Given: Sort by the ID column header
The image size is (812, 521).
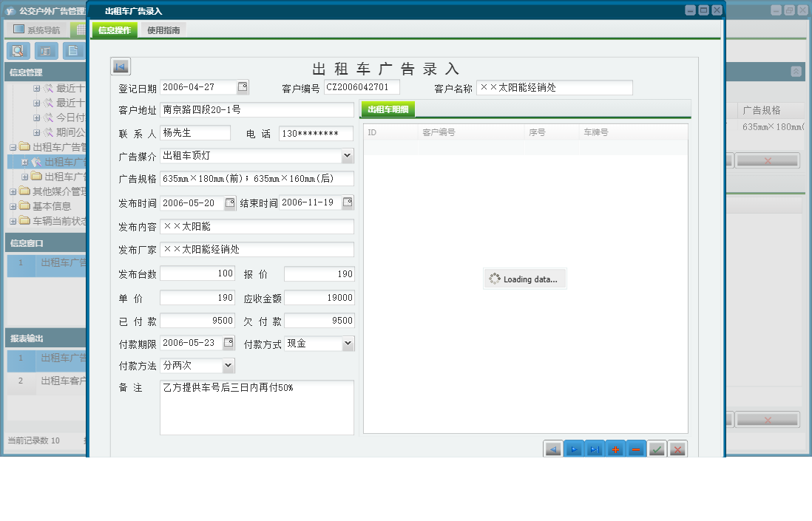Looking at the screenshot, I should [x=391, y=132].
